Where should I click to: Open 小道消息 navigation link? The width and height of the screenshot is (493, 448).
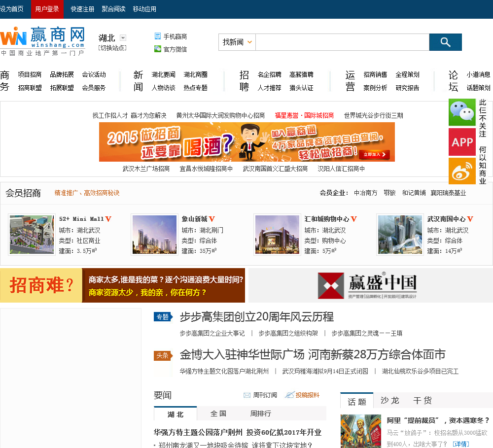click(479, 74)
